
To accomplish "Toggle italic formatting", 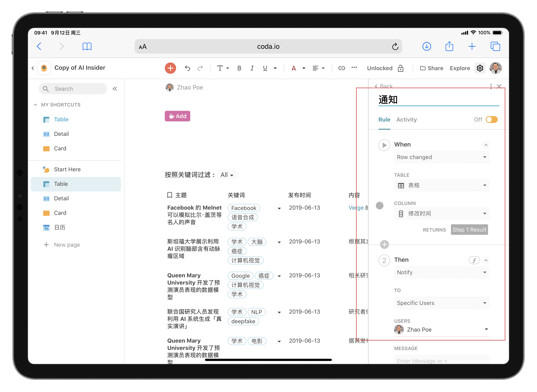I will (x=252, y=68).
